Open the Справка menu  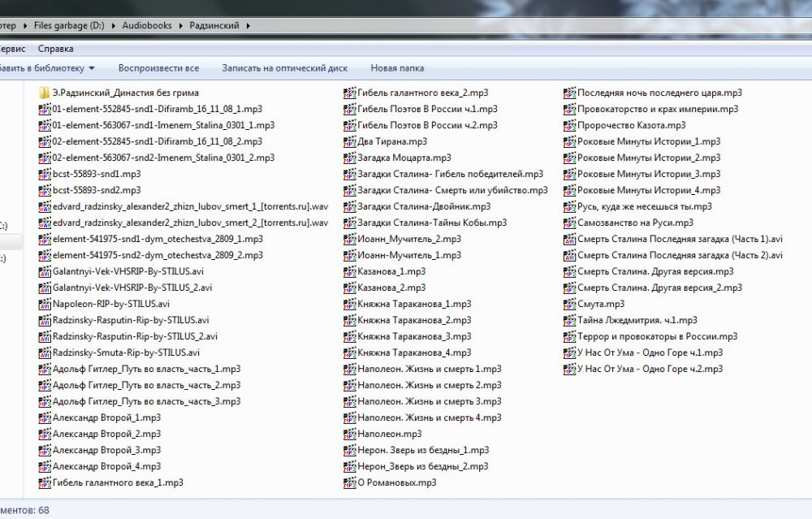point(55,49)
